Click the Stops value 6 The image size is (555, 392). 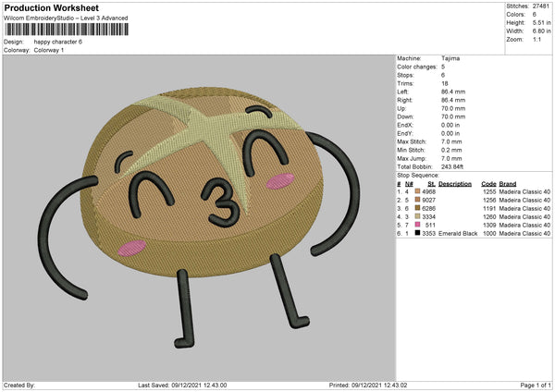point(443,76)
